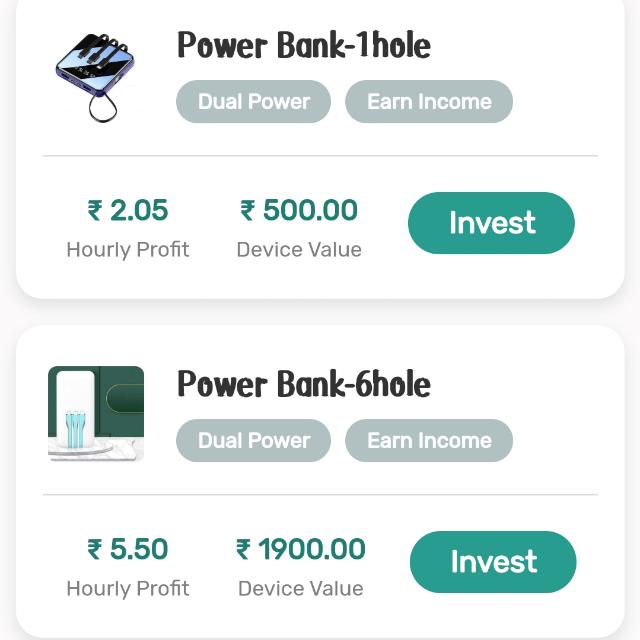Select the ₹ 5.50 hourly profit amount
The height and width of the screenshot is (640, 640).
[x=128, y=550]
